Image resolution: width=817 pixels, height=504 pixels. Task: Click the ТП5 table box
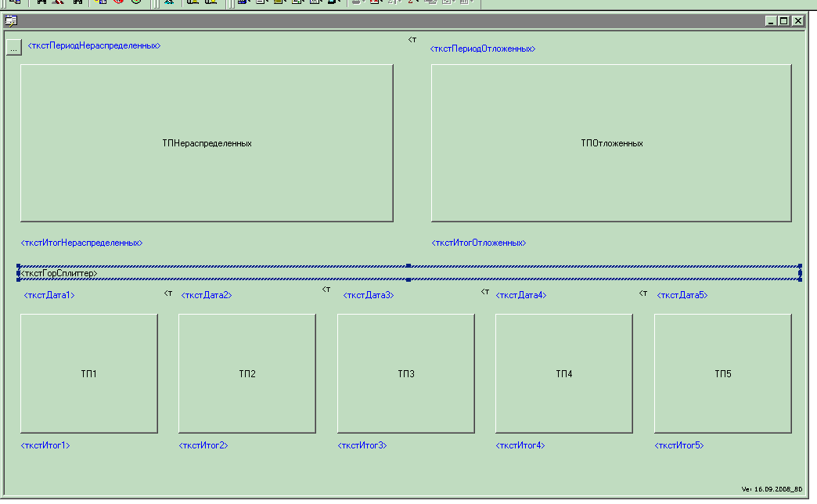pyautogui.click(x=722, y=374)
